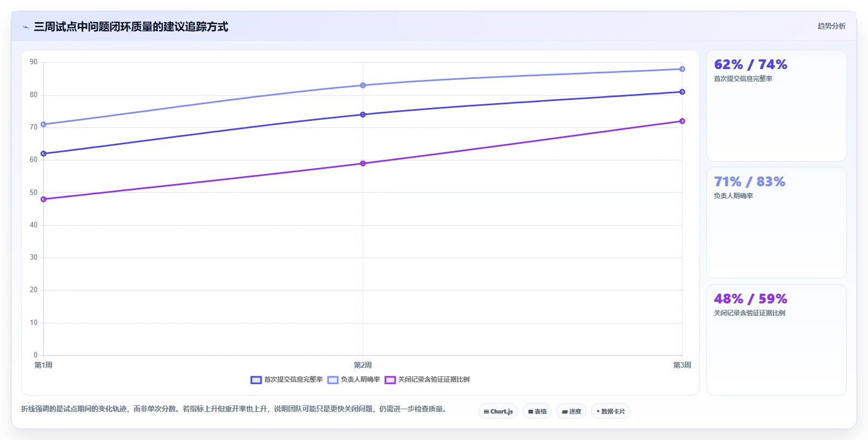Select the 71% / 83% stat card

pos(777,223)
